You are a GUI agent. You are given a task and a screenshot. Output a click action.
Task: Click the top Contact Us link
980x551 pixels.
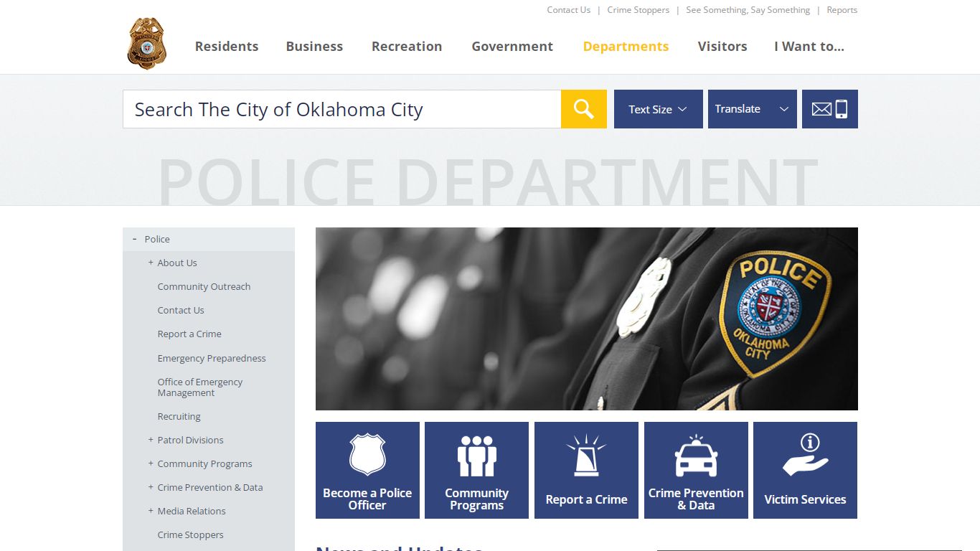[569, 10]
